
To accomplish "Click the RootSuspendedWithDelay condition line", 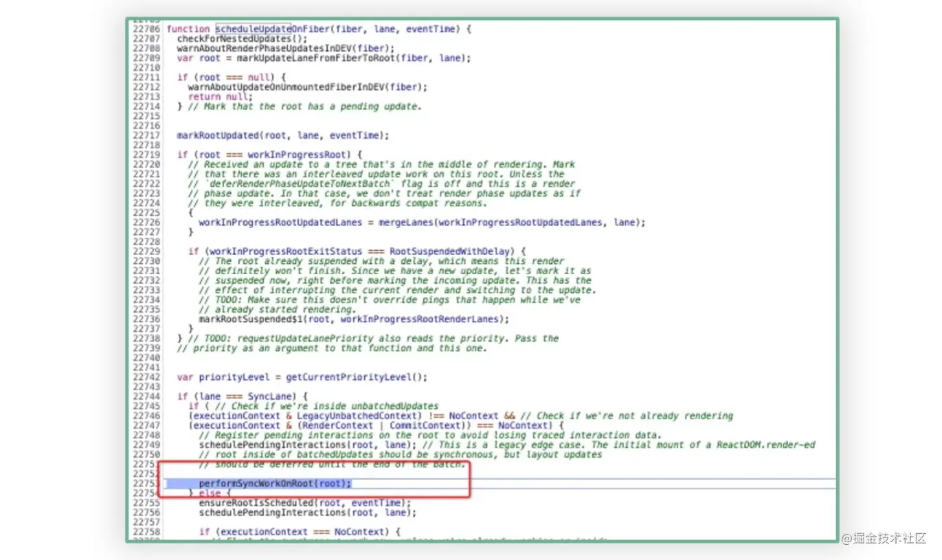I will tap(357, 251).
